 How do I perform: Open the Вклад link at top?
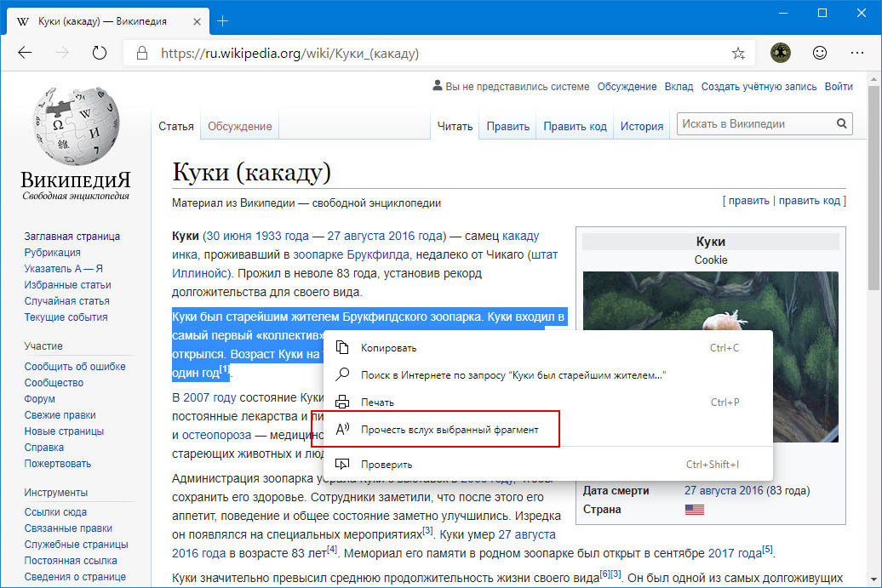679,87
